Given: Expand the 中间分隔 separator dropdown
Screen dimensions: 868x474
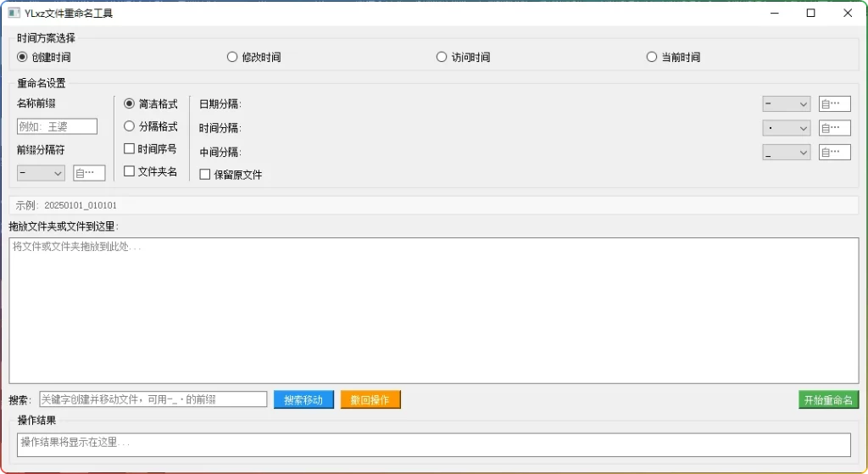Looking at the screenshot, I should click(786, 153).
